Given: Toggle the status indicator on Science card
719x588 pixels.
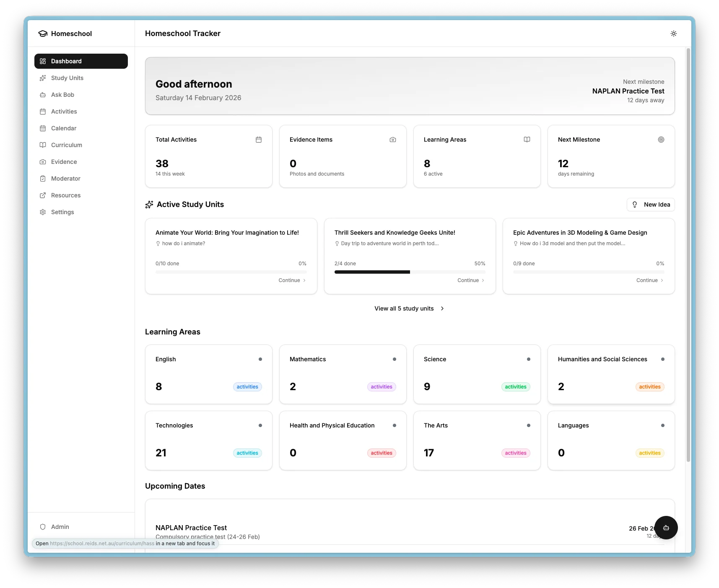Looking at the screenshot, I should click(x=529, y=359).
